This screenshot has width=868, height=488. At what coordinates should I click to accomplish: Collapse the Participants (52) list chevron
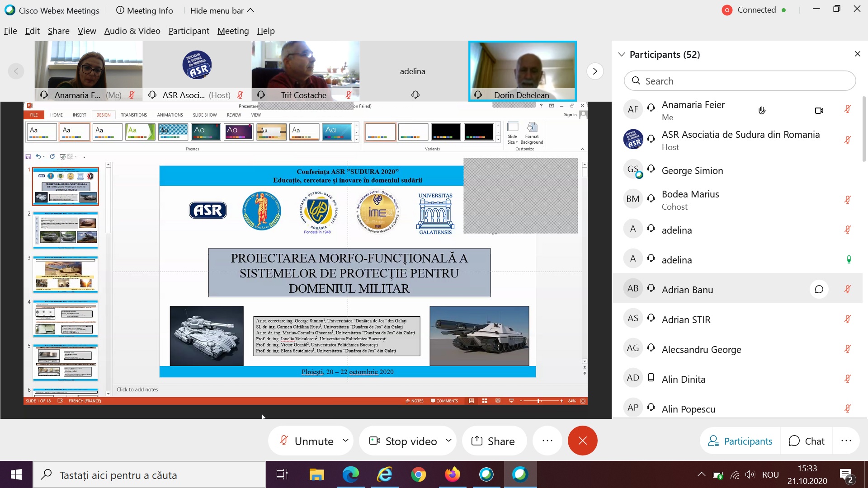coord(622,55)
